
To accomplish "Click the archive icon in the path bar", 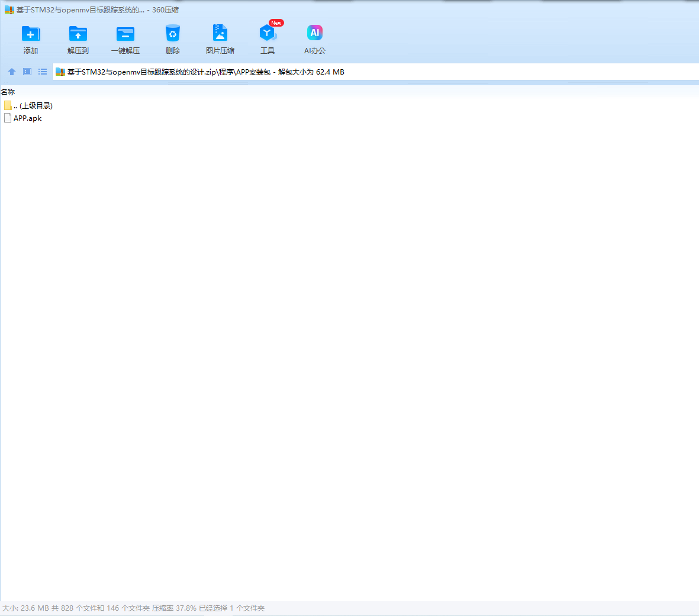I will (x=60, y=72).
